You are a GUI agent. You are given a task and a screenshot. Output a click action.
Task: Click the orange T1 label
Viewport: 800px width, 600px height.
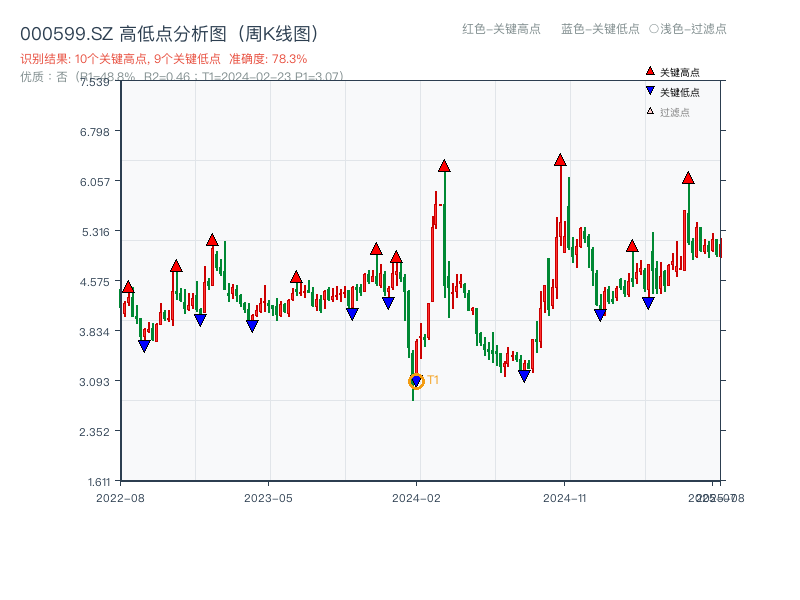tap(433, 380)
